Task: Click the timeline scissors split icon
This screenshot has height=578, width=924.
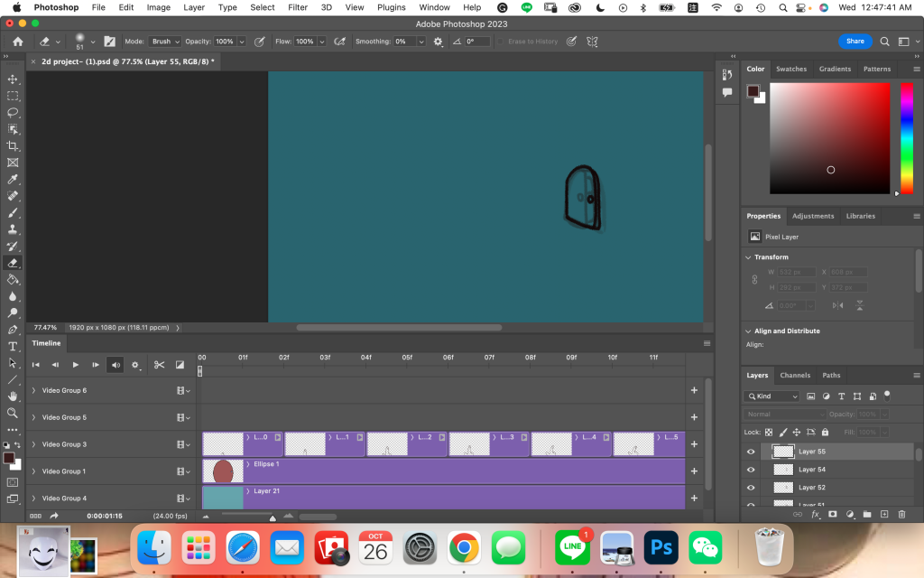Action: [x=159, y=365]
